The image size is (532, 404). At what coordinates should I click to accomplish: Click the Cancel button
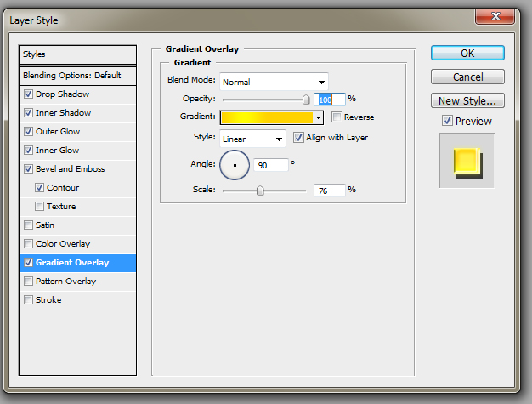coord(467,77)
